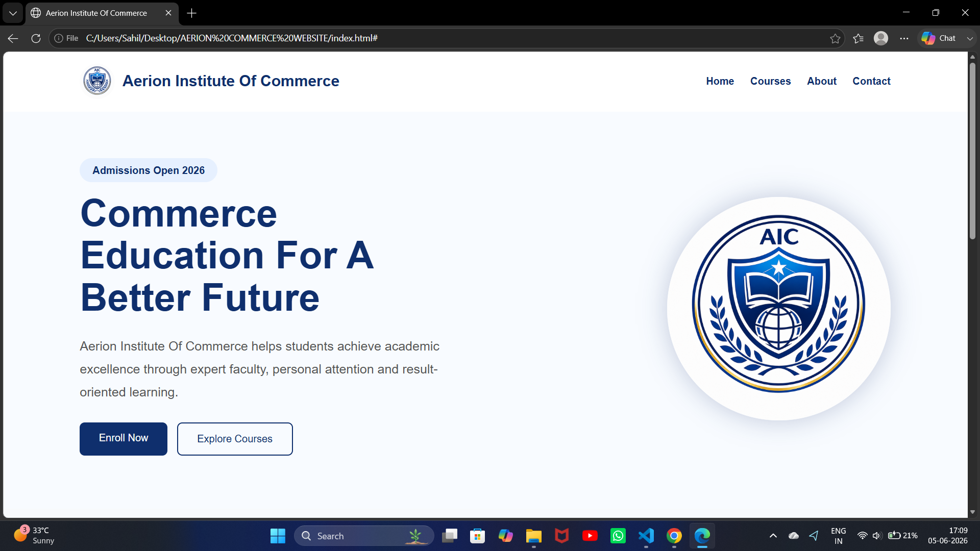Open Visual Studio Code from the taskbar

[x=646, y=536]
